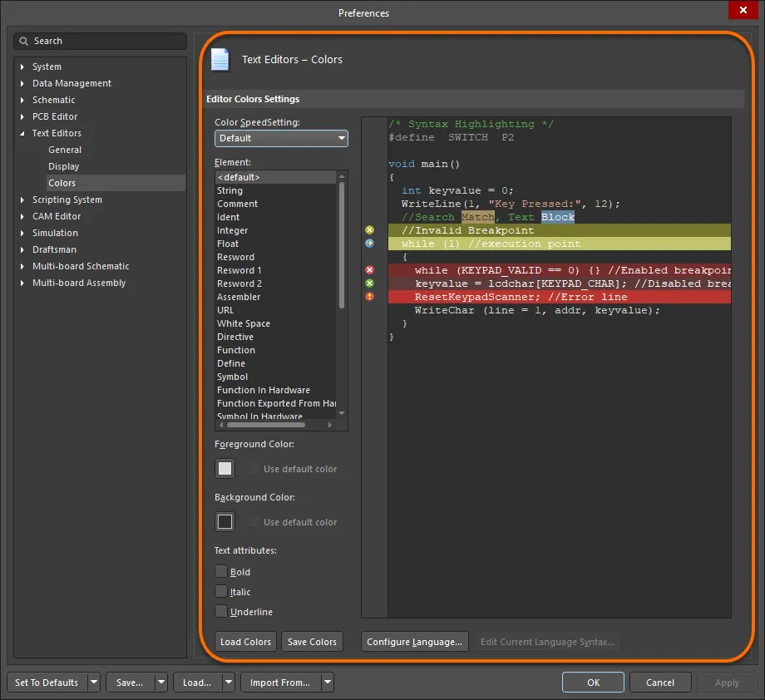Click the red enabled breakpoint icon
This screenshot has height=700, width=765.
pos(370,269)
